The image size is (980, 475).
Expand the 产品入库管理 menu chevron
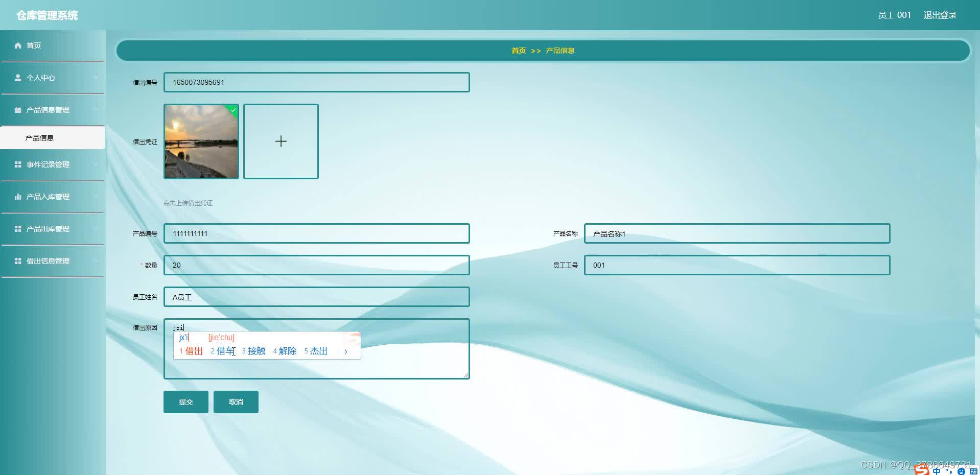click(96, 197)
